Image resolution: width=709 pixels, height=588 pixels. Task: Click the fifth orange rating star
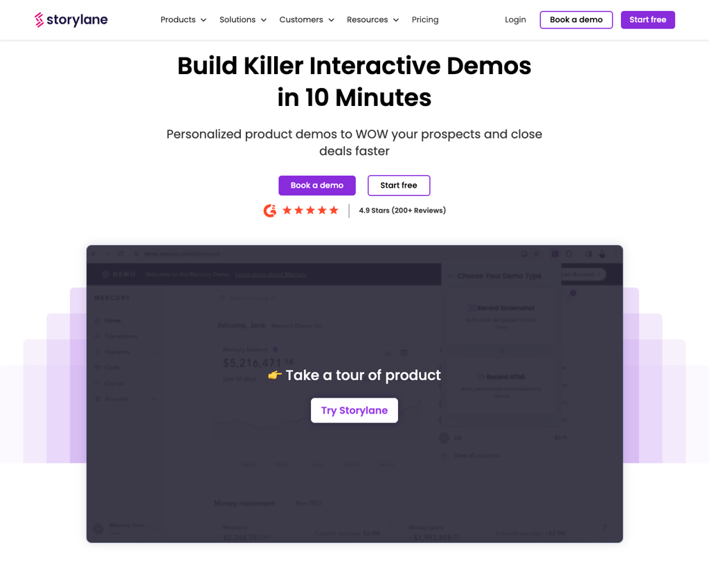point(334,211)
